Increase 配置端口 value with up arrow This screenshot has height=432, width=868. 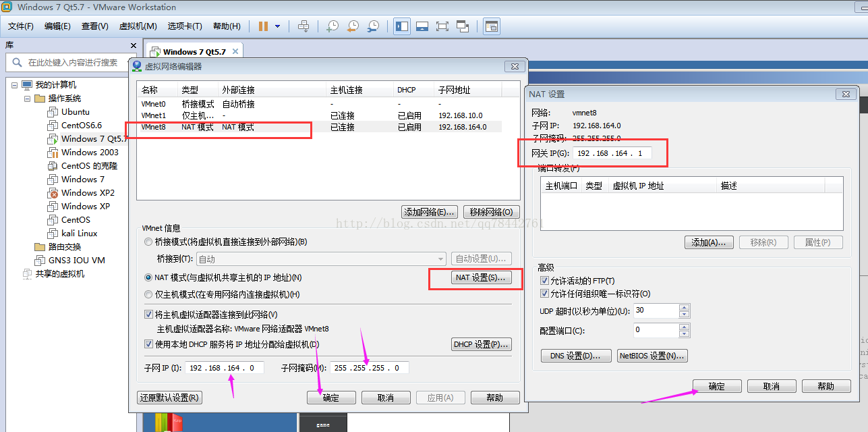click(x=684, y=327)
